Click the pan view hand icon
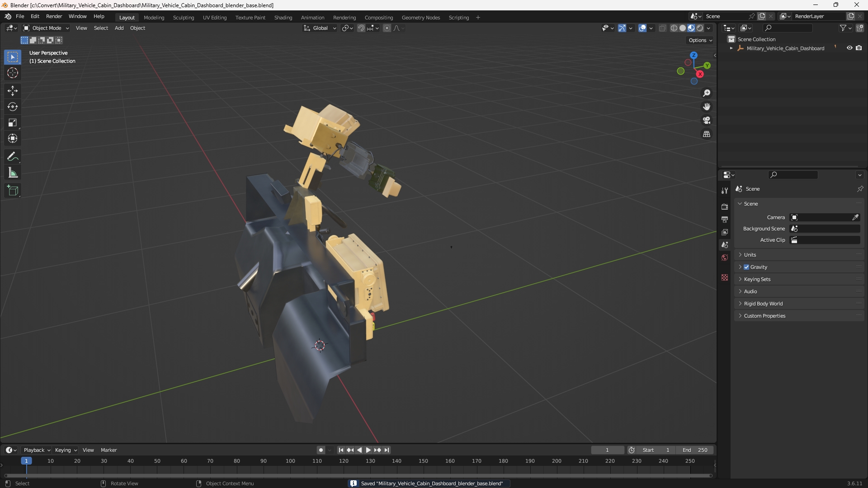Viewport: 868px width, 488px height. [x=707, y=107]
